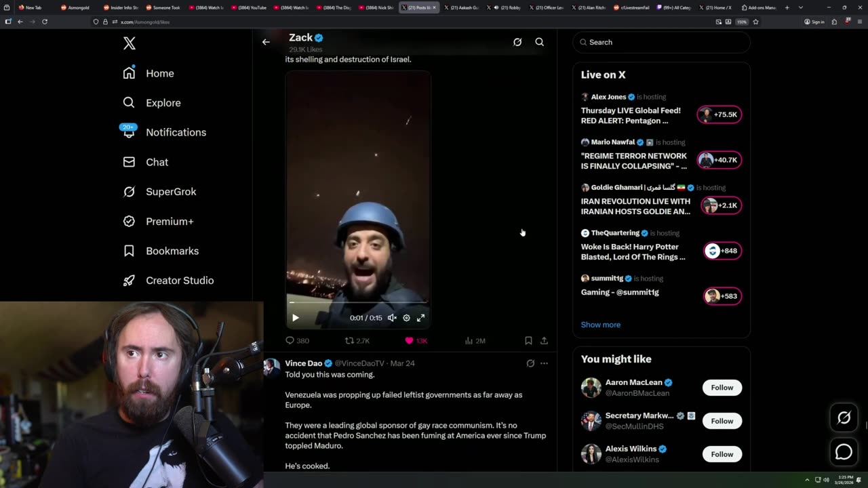The image size is (868, 488).
Task: Bookmark this page with the star icon
Action: click(755, 22)
